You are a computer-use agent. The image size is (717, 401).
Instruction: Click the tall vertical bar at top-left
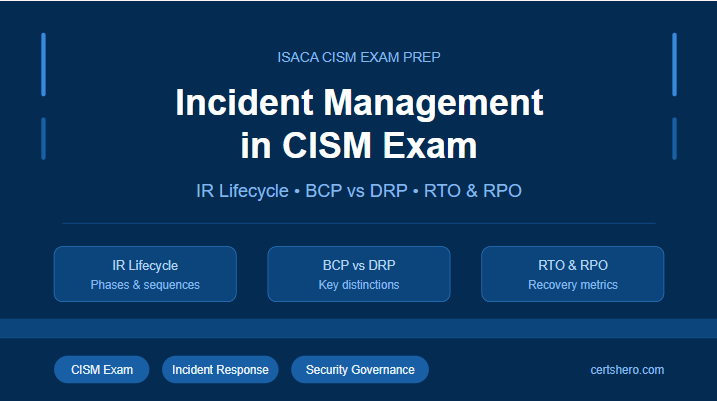[43, 64]
